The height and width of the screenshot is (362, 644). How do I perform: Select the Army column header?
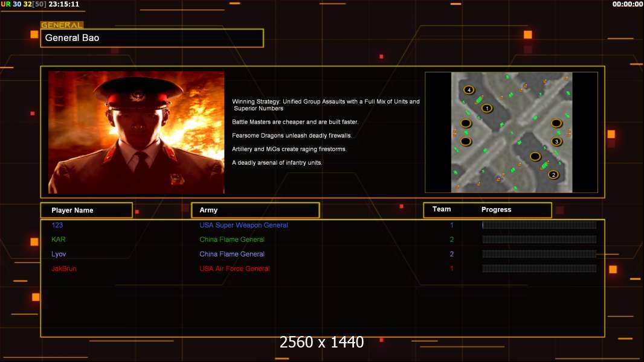[256, 211]
